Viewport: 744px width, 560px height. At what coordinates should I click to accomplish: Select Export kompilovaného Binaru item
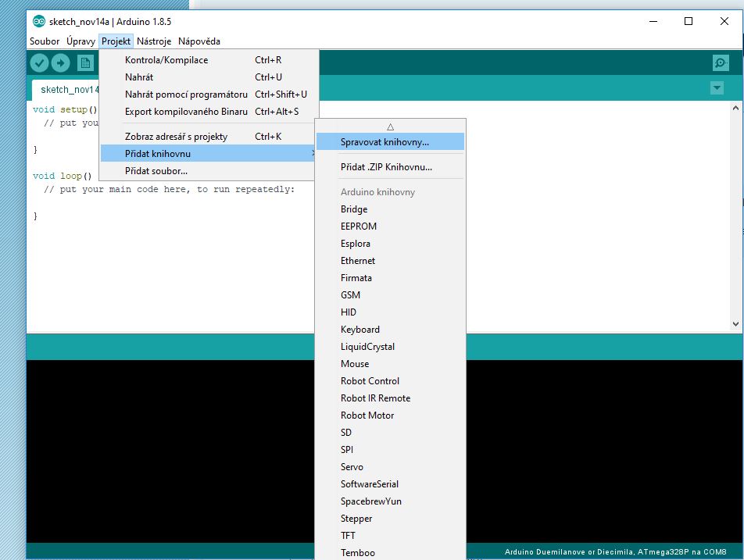[x=186, y=112]
